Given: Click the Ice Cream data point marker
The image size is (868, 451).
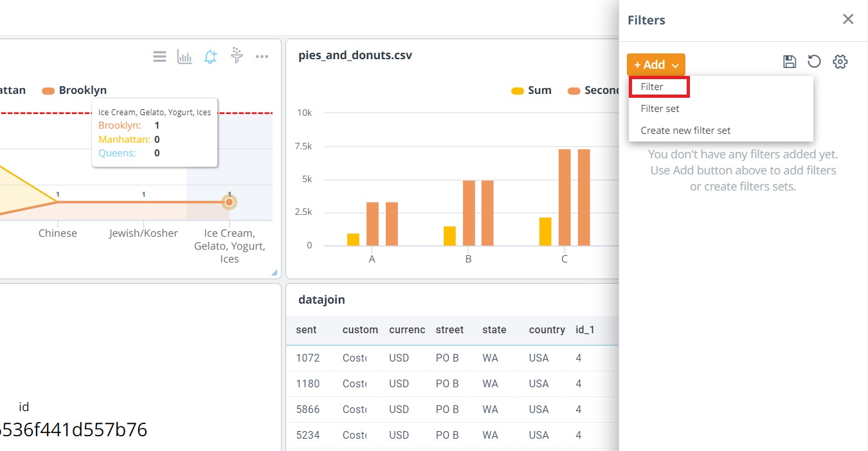Looking at the screenshot, I should click(229, 202).
